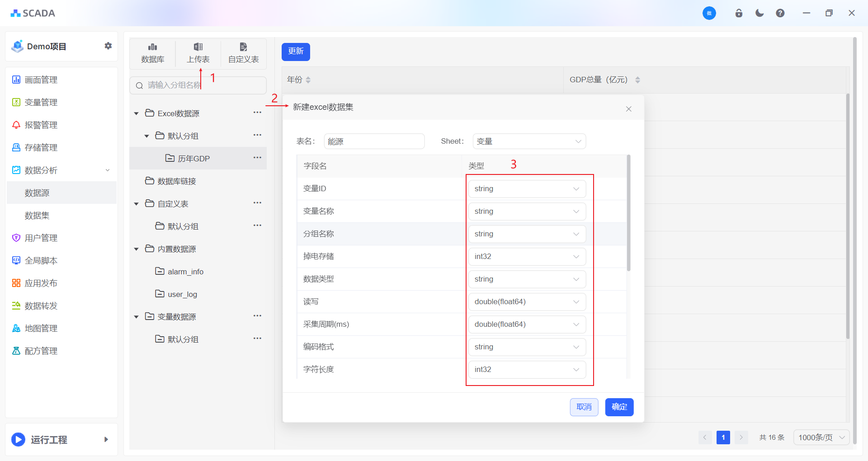Collapse the Excel数据源 tree node
This screenshot has height=461, width=868.
pyautogui.click(x=137, y=113)
